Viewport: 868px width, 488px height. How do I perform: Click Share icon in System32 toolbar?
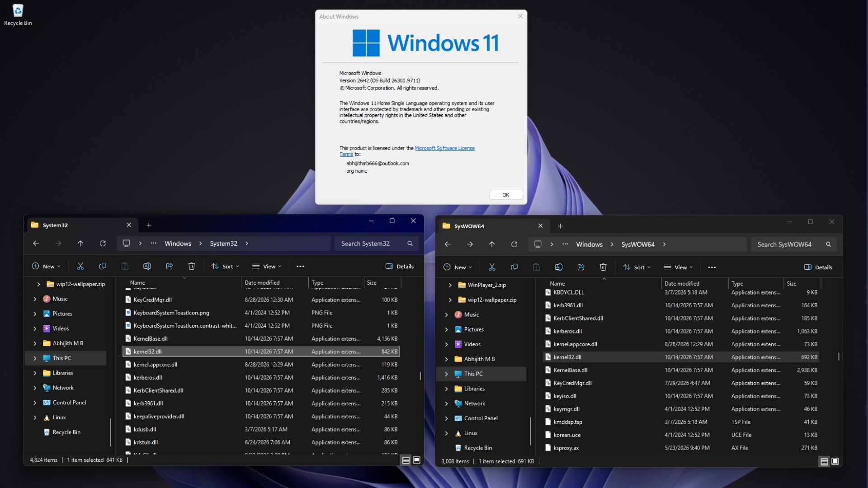click(x=170, y=267)
